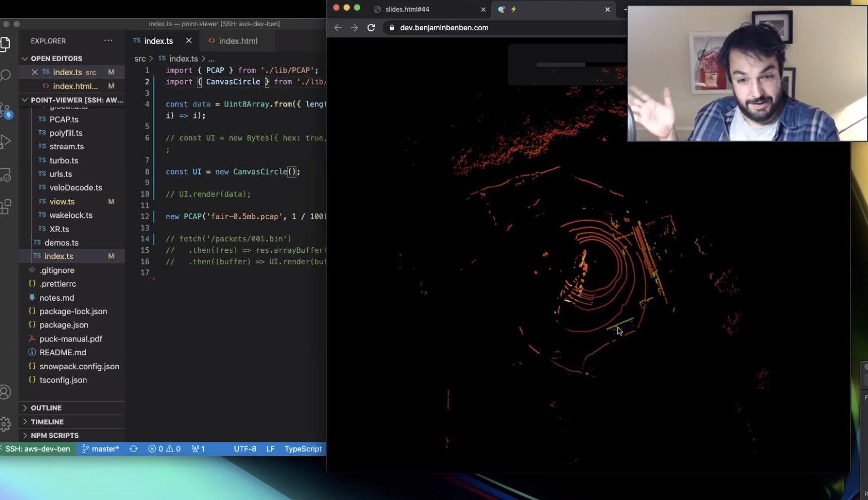Screen dimensions: 868x500
Task: Open the Search view in VS Code
Action: [x=5, y=76]
